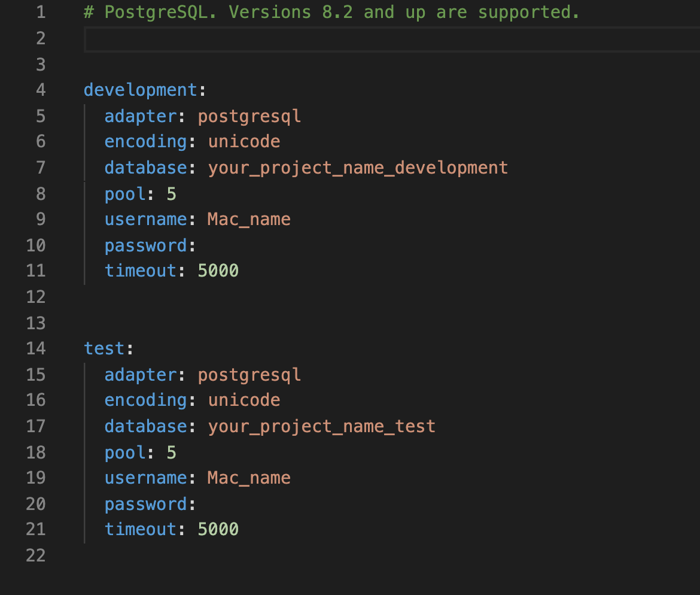This screenshot has height=595, width=700.
Task: Click pool value '5' on line 8
Action: (172, 195)
